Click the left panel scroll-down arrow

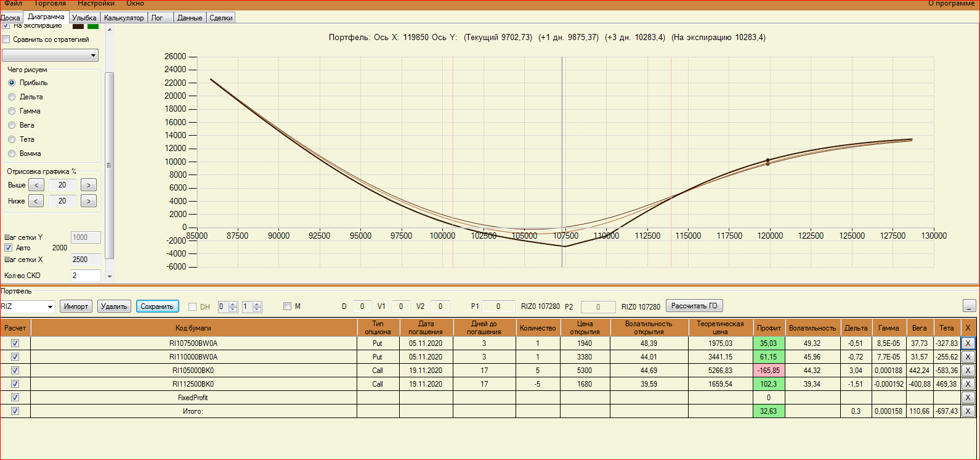pyautogui.click(x=110, y=277)
